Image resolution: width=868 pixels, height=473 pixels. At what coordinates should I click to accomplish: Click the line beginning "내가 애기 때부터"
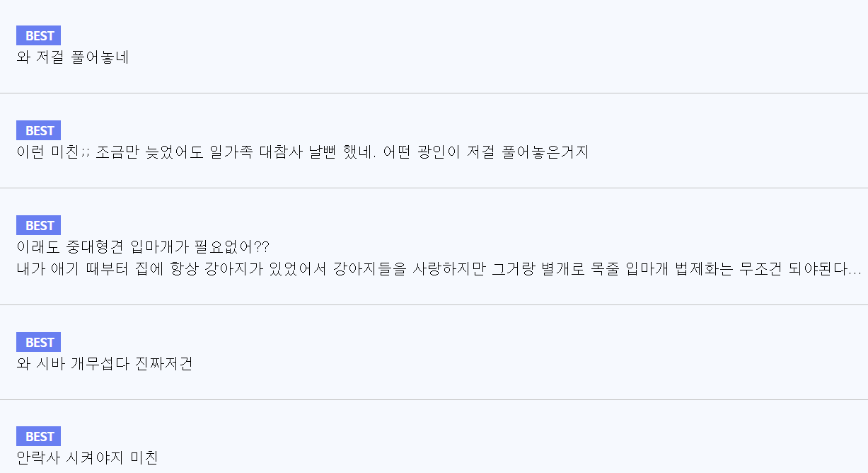(424, 270)
